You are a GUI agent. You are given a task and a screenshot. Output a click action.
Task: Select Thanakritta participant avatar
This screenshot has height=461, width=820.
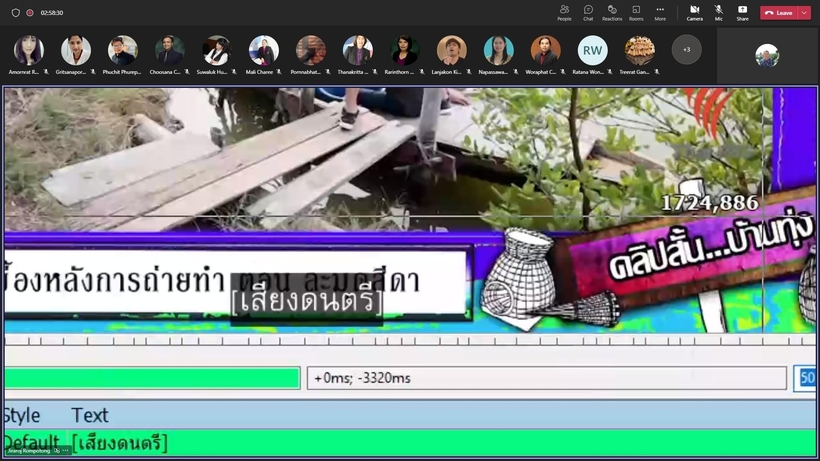tap(358, 50)
